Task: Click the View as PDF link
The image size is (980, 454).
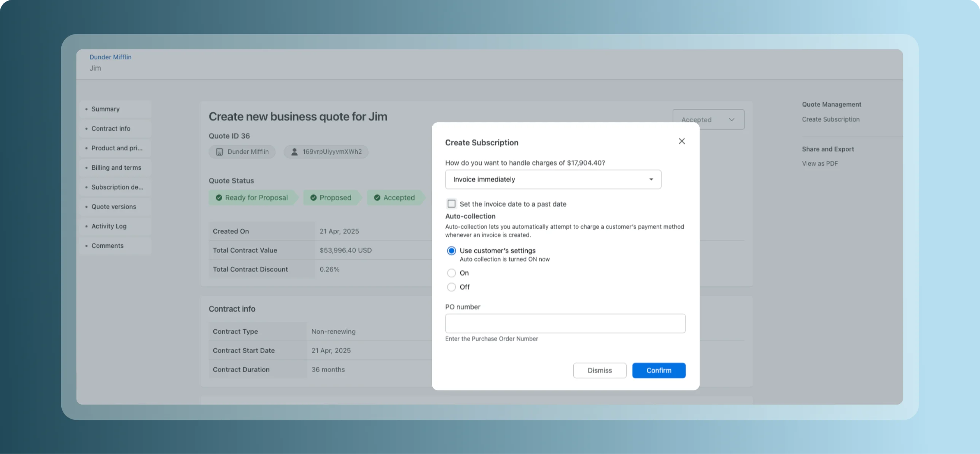Action: pyautogui.click(x=819, y=164)
